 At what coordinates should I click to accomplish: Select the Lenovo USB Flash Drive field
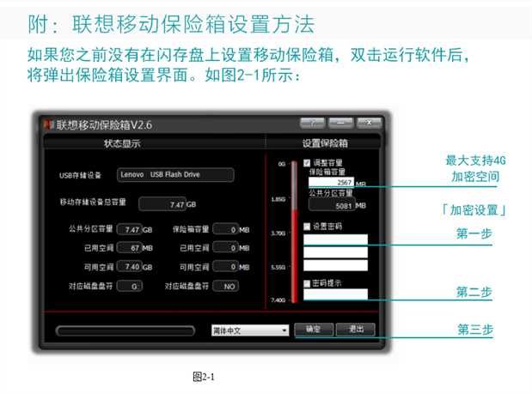174,175
